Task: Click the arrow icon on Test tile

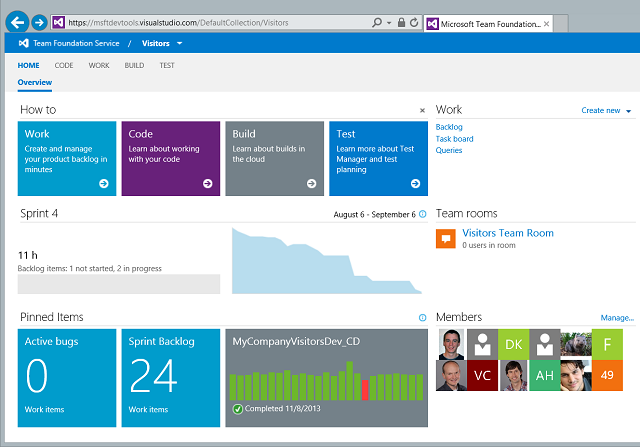Action: tap(416, 184)
